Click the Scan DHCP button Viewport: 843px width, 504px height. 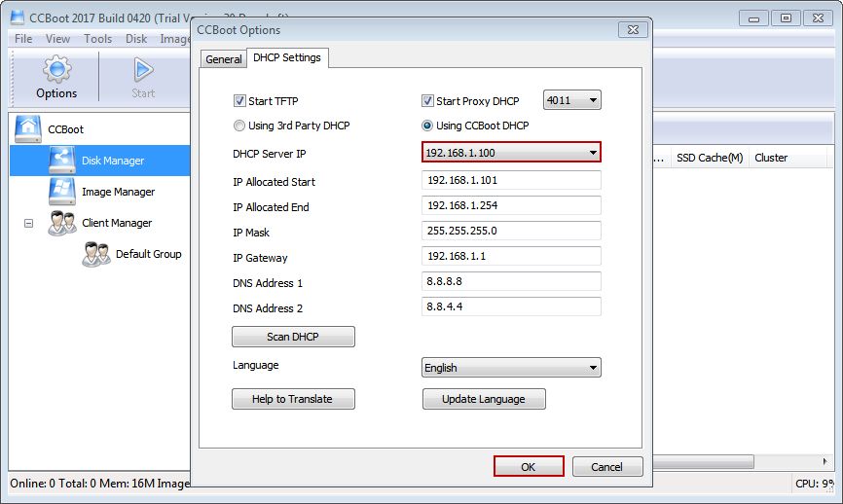click(x=293, y=337)
